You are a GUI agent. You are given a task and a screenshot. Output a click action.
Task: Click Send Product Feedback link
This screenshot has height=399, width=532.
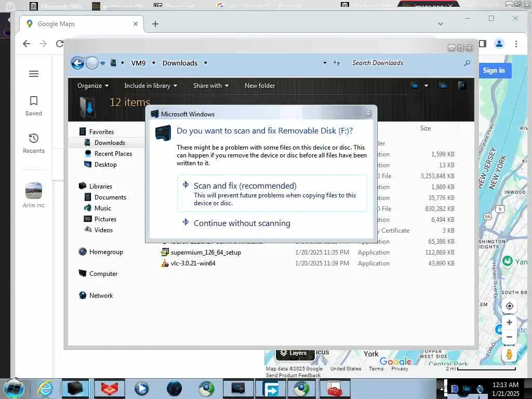[x=293, y=375]
